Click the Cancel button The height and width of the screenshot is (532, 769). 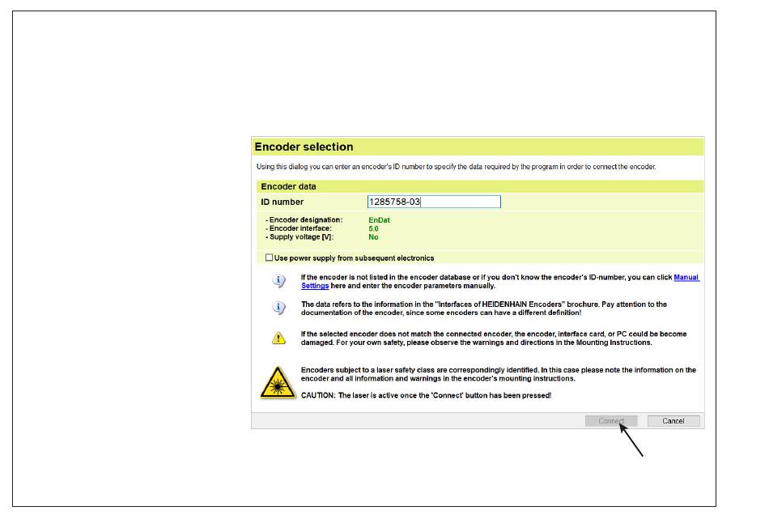point(673,421)
